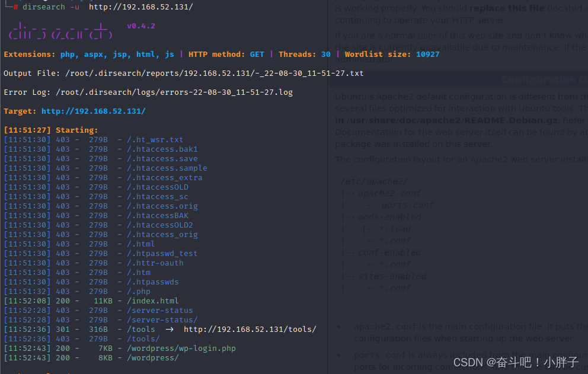Click the /.htpasswds path
Viewport: 588px width, 374px height.
152,282
